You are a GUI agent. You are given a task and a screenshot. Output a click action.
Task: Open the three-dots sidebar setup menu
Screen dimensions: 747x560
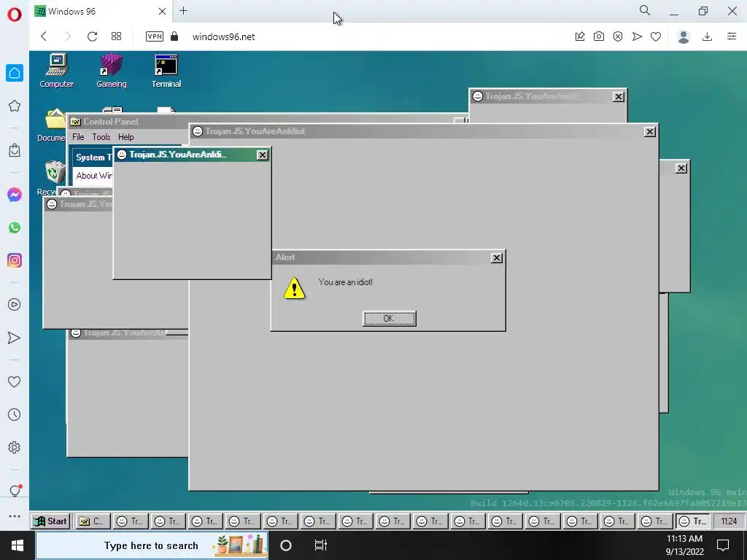pyautogui.click(x=15, y=516)
